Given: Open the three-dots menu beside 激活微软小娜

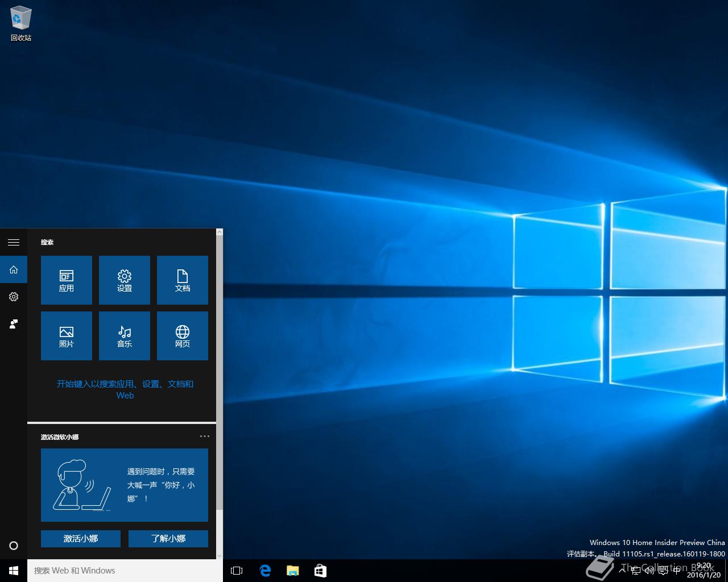Looking at the screenshot, I should point(205,436).
